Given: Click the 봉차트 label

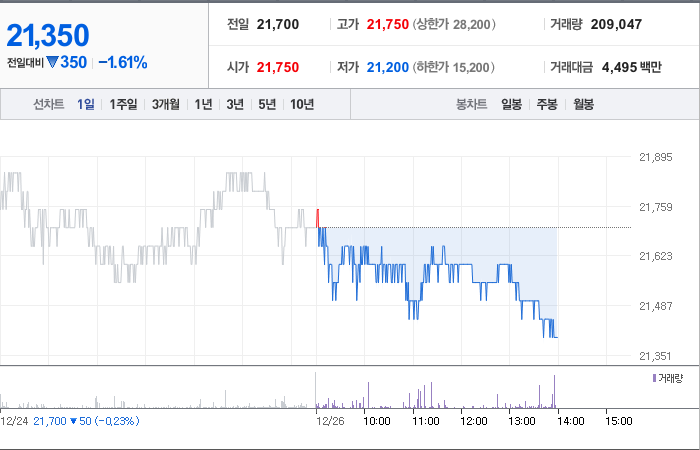Looking at the screenshot, I should click(471, 104).
